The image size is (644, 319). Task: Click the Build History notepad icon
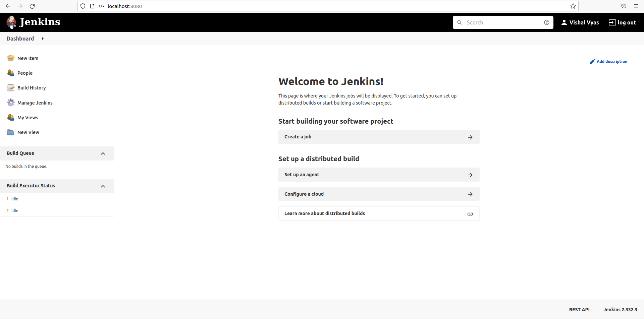[11, 87]
